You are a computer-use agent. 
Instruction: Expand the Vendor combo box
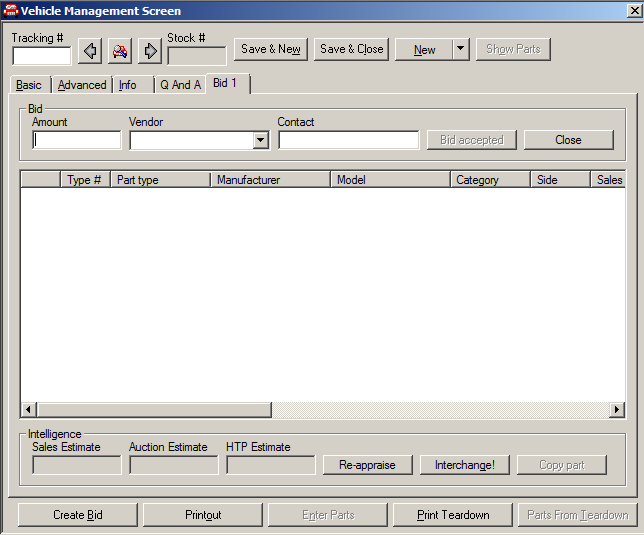261,141
